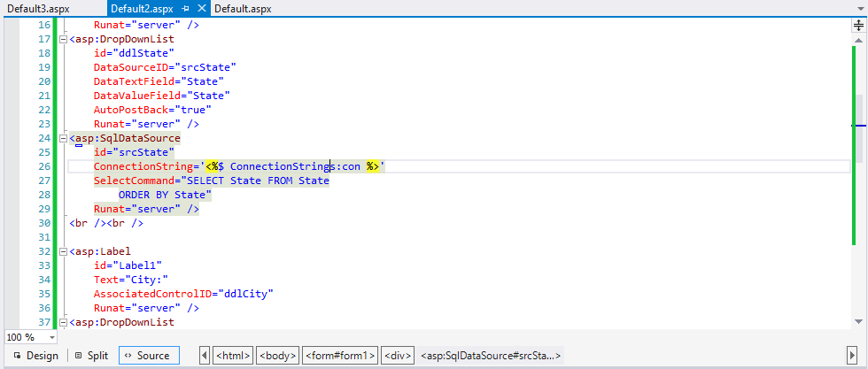Image resolution: width=868 pixels, height=369 pixels.
Task: Click the vertical scrollbar up arrow
Action: (858, 41)
